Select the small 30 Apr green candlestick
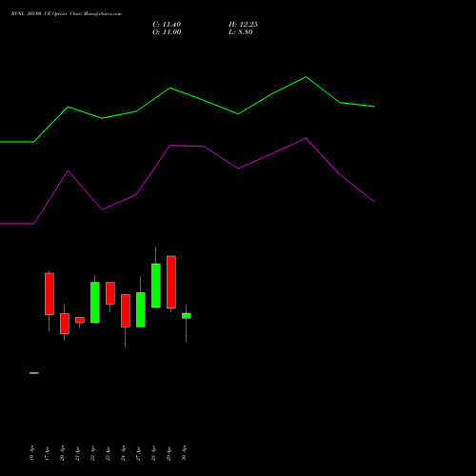 pyautogui.click(x=187, y=316)
